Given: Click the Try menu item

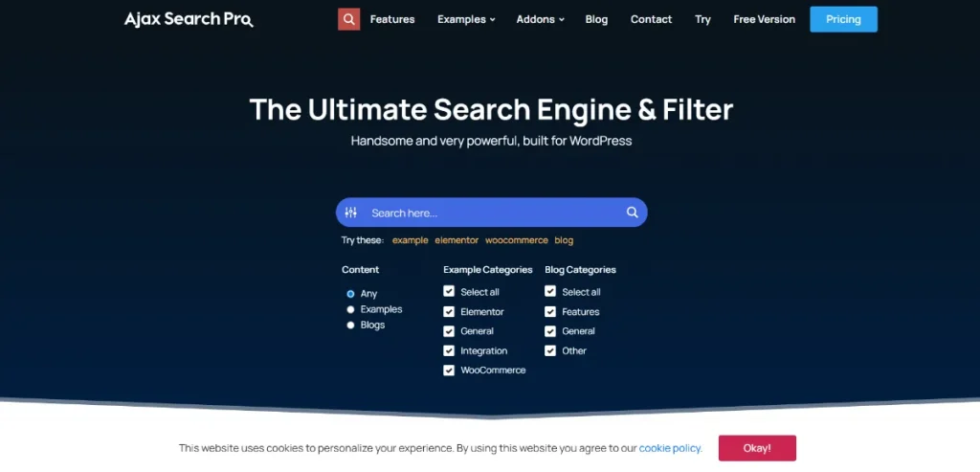Looking at the screenshot, I should tap(702, 19).
